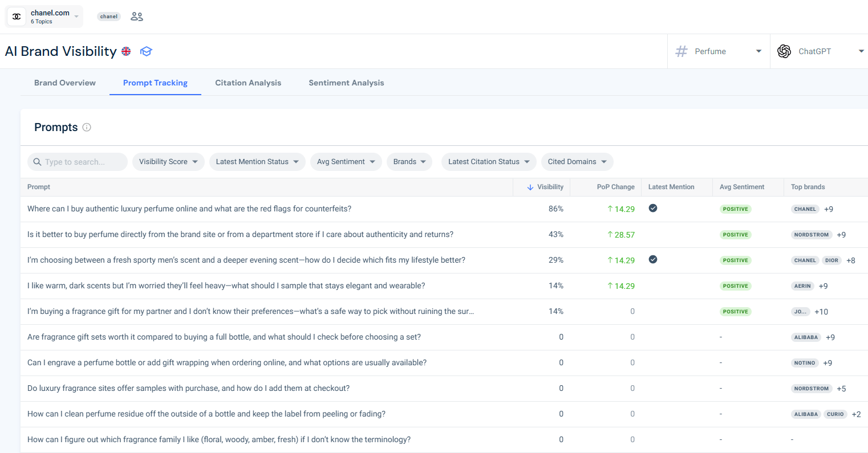The image size is (868, 453).
Task: Click the CURIO brand tag
Action: click(x=835, y=414)
